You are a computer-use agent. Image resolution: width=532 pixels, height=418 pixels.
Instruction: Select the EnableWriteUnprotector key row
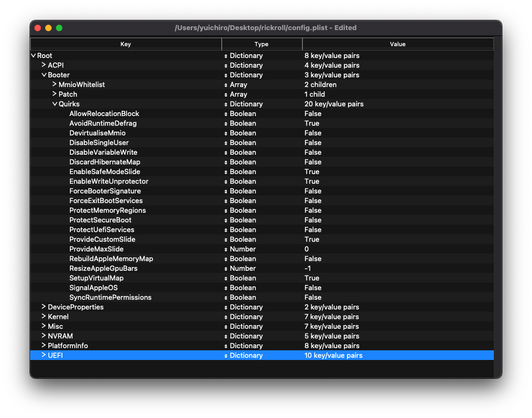pyautogui.click(x=109, y=182)
